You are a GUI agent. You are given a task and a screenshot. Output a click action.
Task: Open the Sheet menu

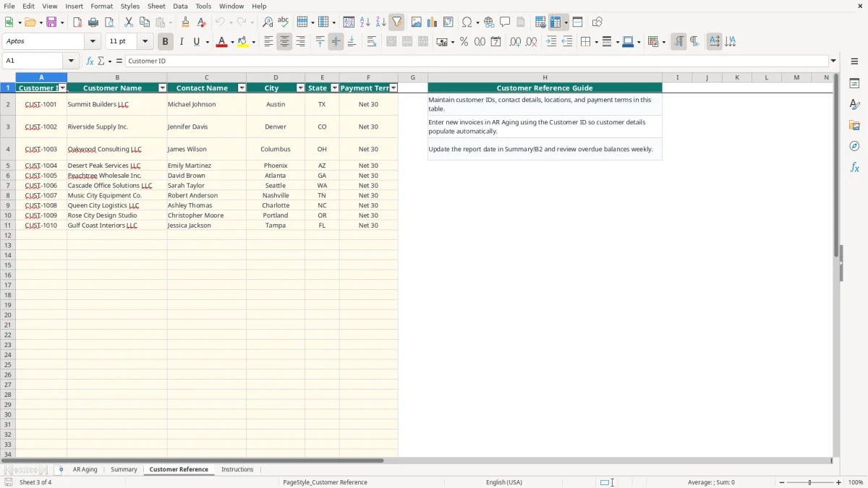pyautogui.click(x=156, y=6)
